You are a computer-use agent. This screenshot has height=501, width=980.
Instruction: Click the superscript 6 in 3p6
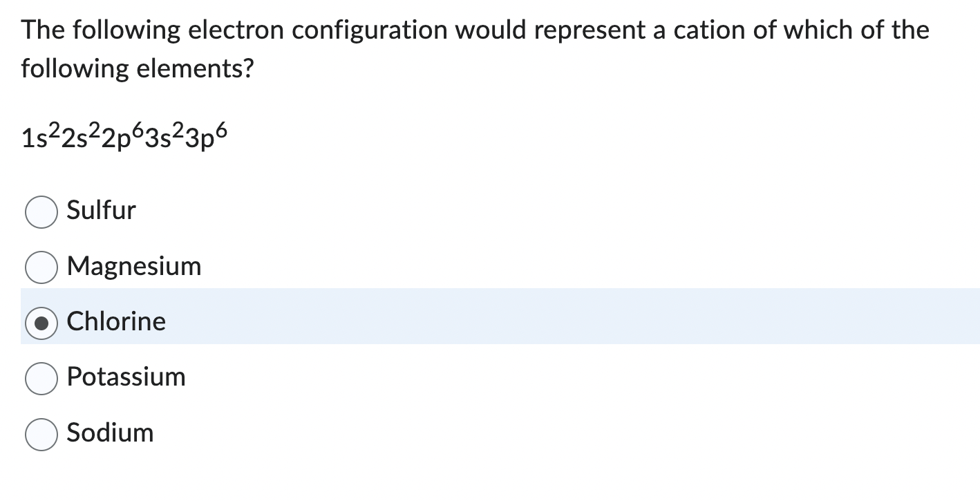pyautogui.click(x=220, y=130)
